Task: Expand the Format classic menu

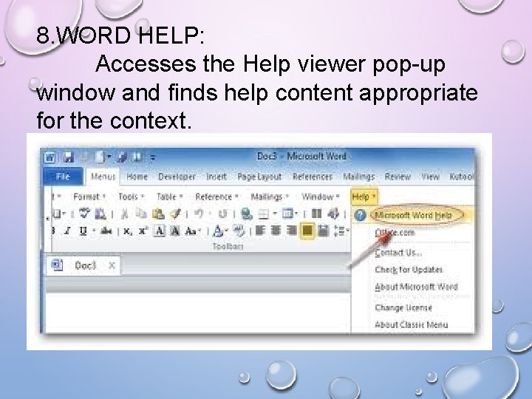Action: (x=89, y=197)
